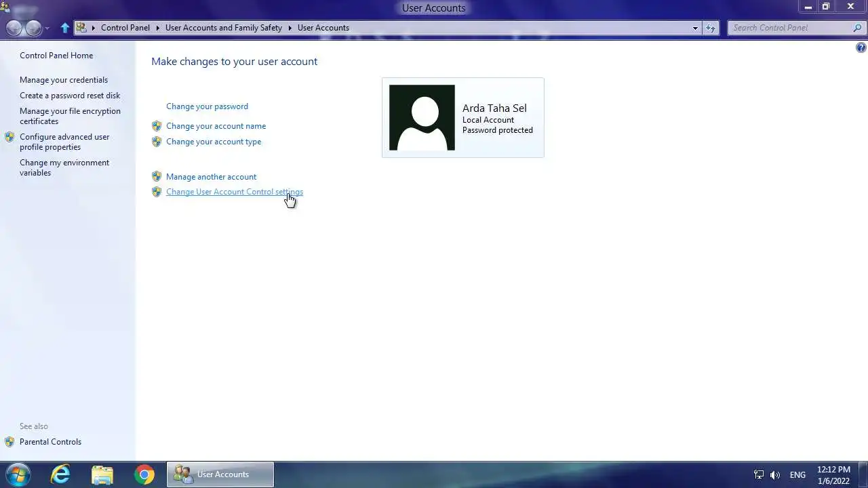Minimize the User Accounts window
868x488 pixels.
[808, 7]
